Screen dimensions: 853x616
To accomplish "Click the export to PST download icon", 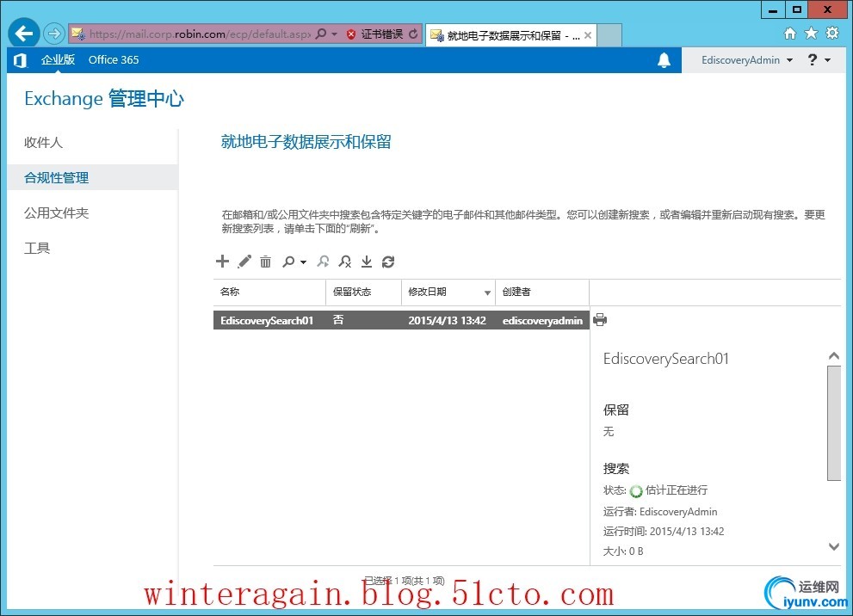I will coord(367,262).
